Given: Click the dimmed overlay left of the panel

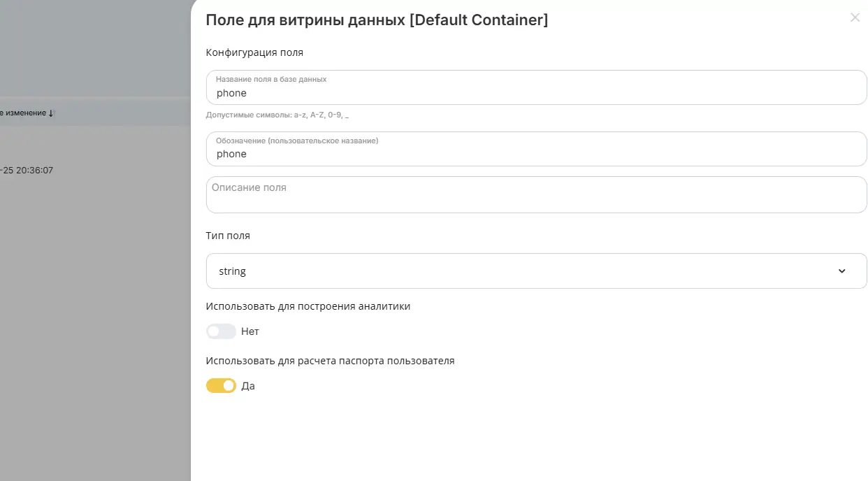Looking at the screenshot, I should coord(95,315).
